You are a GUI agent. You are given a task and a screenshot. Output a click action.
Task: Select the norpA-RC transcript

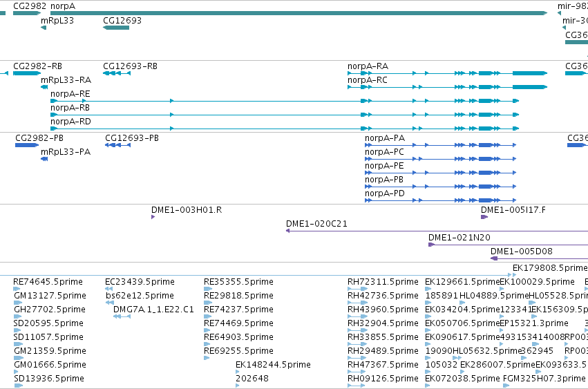[x=447, y=87]
